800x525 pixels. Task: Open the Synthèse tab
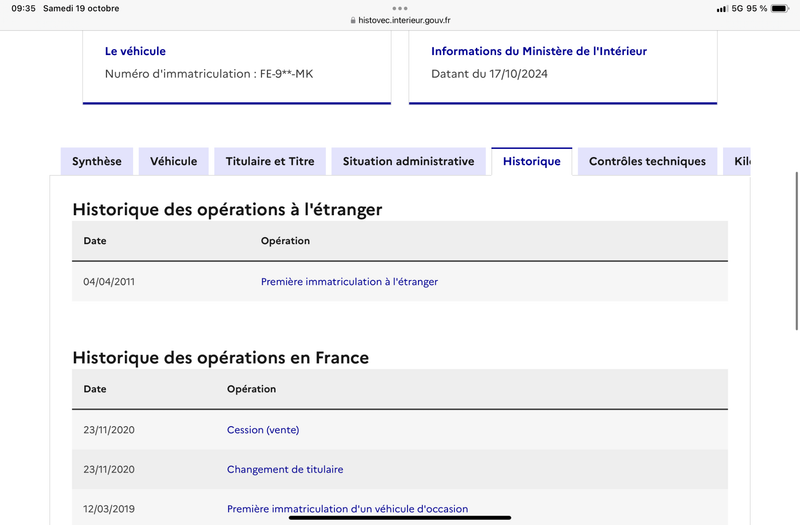[97, 161]
